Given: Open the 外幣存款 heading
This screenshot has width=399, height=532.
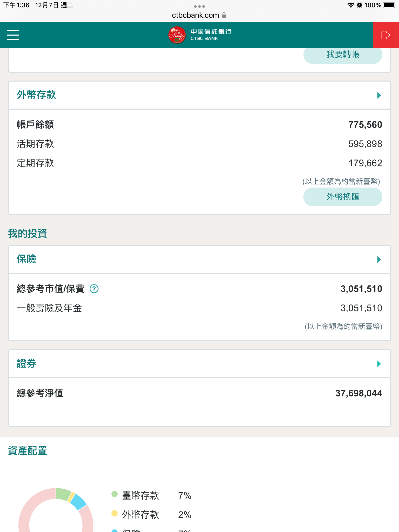Looking at the screenshot, I should [36, 95].
